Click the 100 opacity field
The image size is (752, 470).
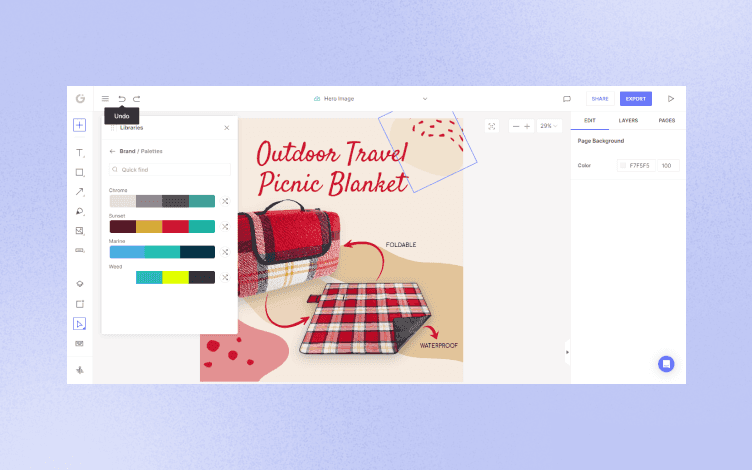click(668, 165)
